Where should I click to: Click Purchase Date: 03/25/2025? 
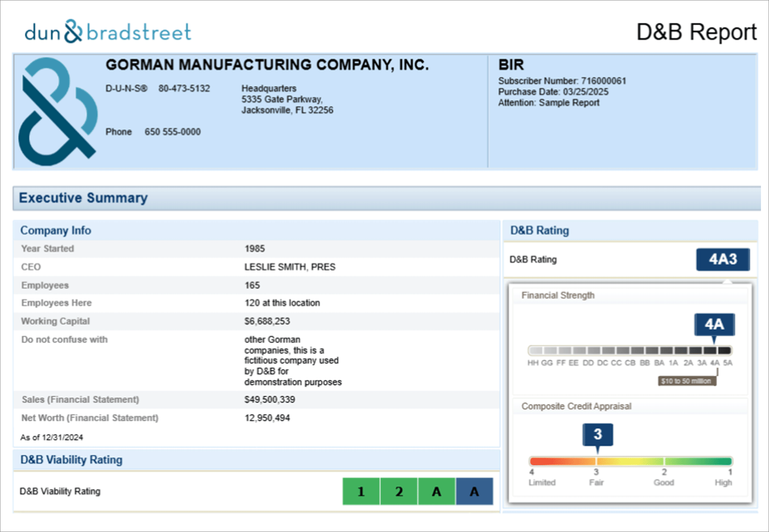[x=553, y=92]
